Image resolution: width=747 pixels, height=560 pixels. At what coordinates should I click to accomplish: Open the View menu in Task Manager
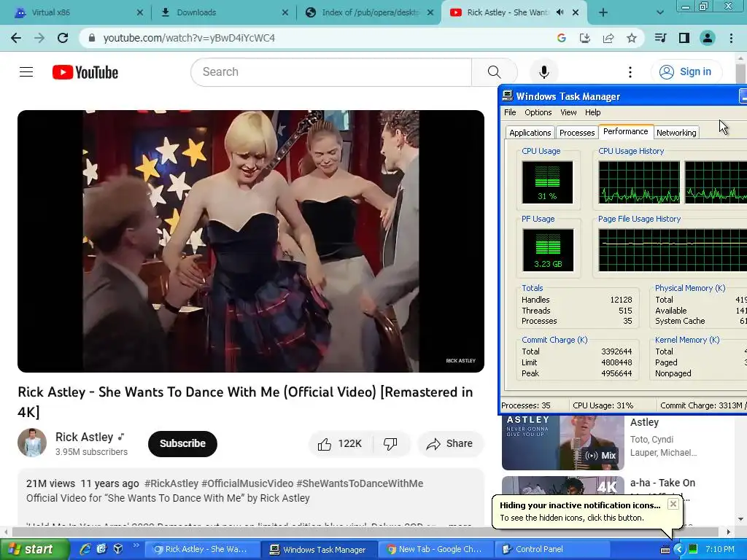(x=568, y=112)
